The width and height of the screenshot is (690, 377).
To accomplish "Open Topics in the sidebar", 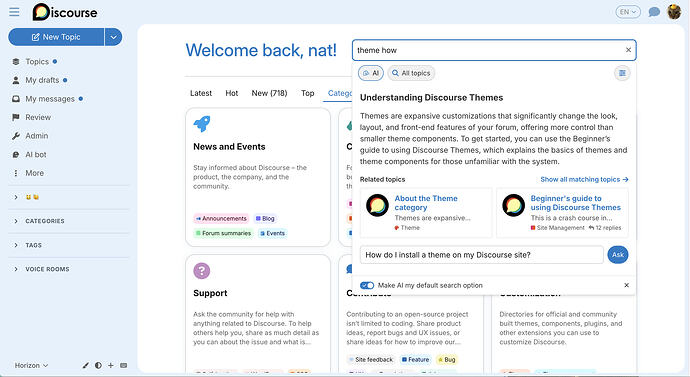I will point(37,62).
